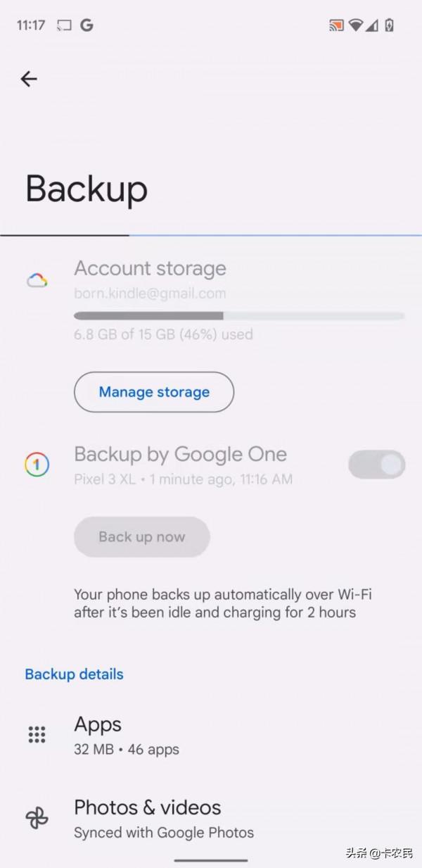
Task: Tap the mobile signal indicator
Action: (x=373, y=24)
